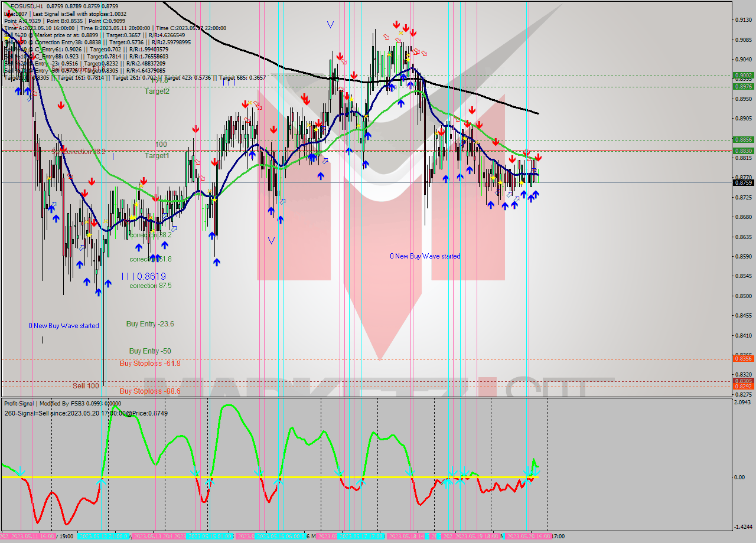Click the 'Buy Stoploss -88.6' label
756x543 pixels.
coord(150,391)
